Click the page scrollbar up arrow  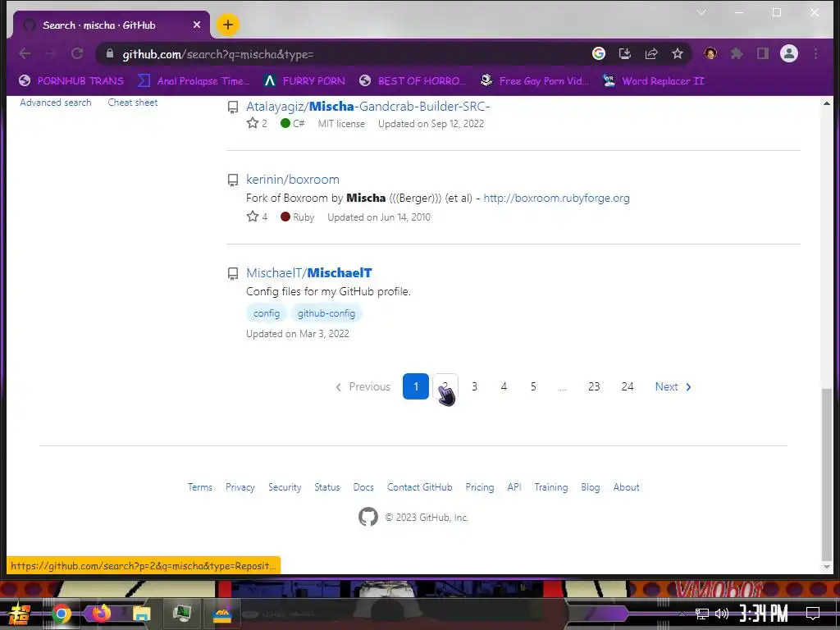coord(827,103)
